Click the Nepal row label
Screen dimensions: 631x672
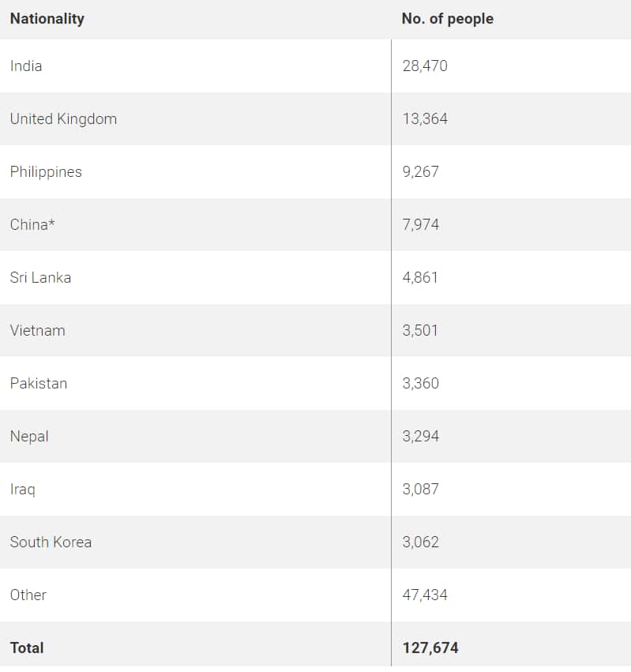(29, 437)
